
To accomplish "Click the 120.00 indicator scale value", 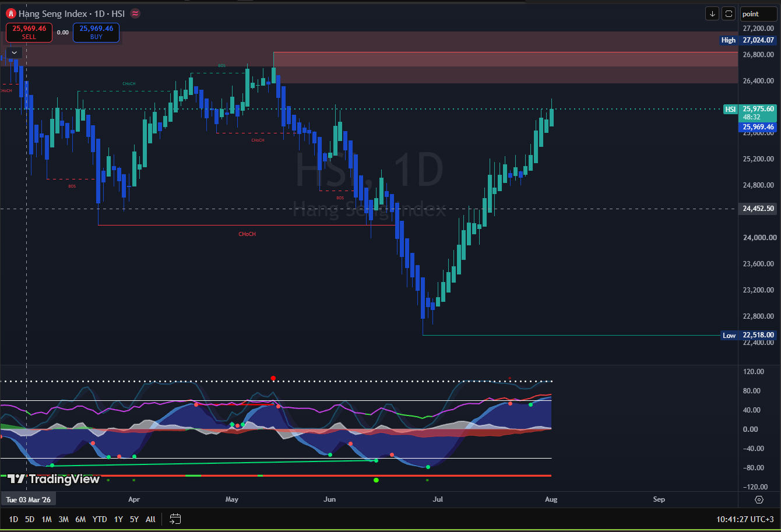I will coord(753,372).
